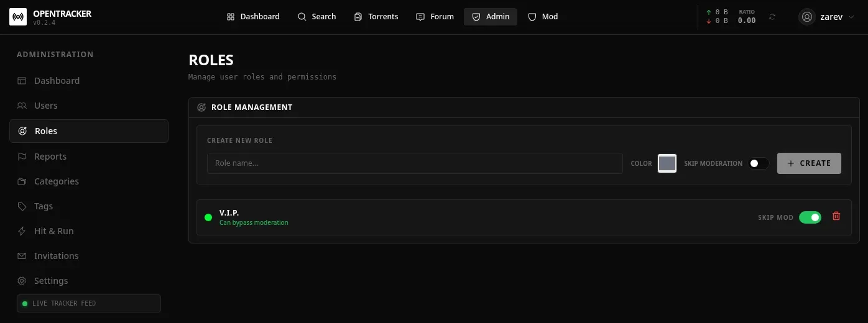This screenshot has height=323, width=868.
Task: Turn off Skip Mod for V.I.P. role
Action: (x=810, y=217)
